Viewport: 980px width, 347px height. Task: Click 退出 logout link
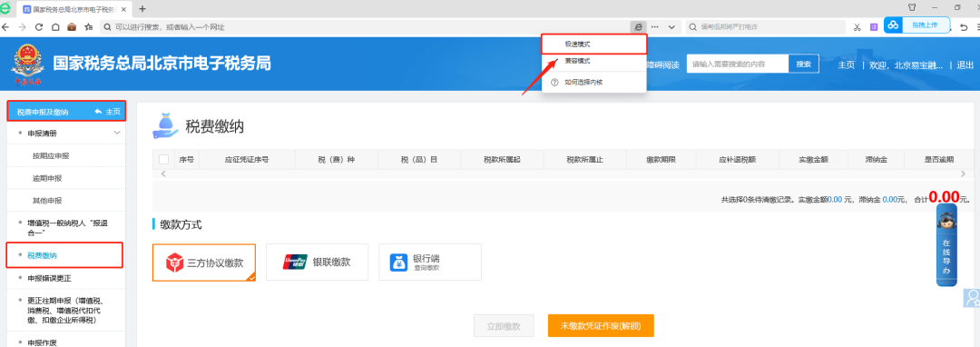tap(965, 64)
